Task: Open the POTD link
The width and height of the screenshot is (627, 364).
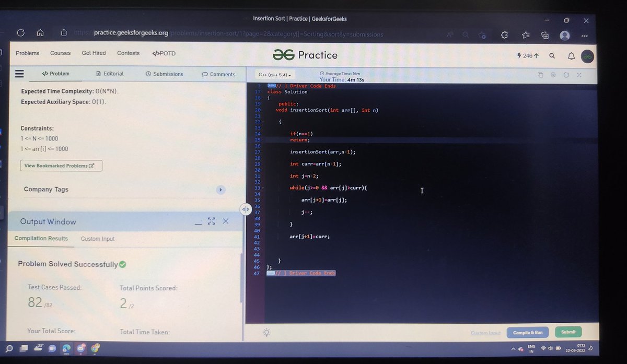Action: click(x=164, y=53)
